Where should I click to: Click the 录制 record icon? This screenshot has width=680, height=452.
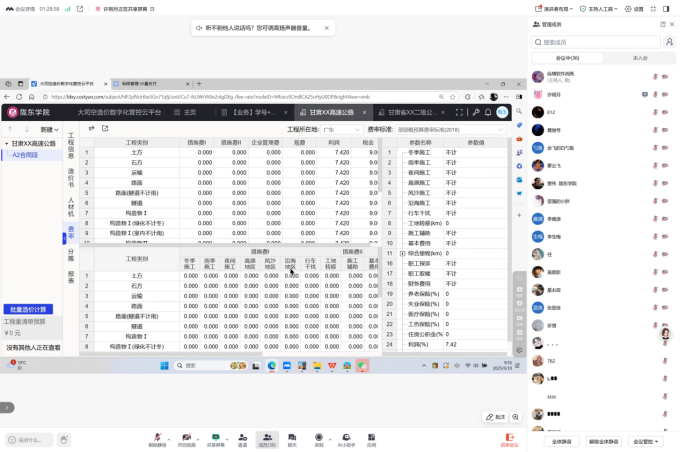pos(319,438)
